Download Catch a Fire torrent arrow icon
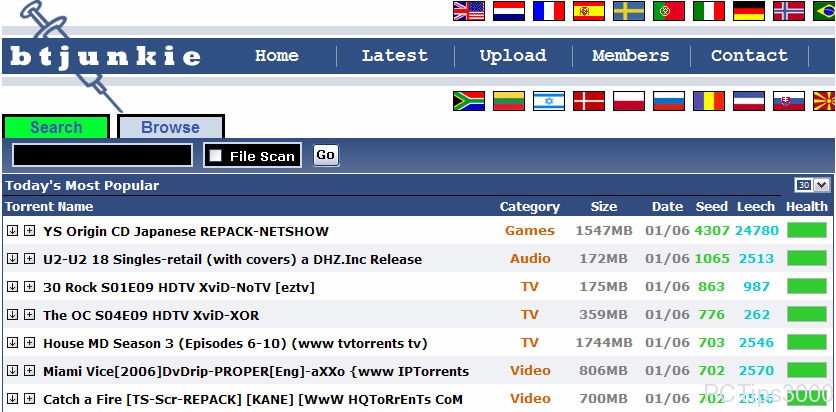Screen dimensions: 836x412 [12, 398]
